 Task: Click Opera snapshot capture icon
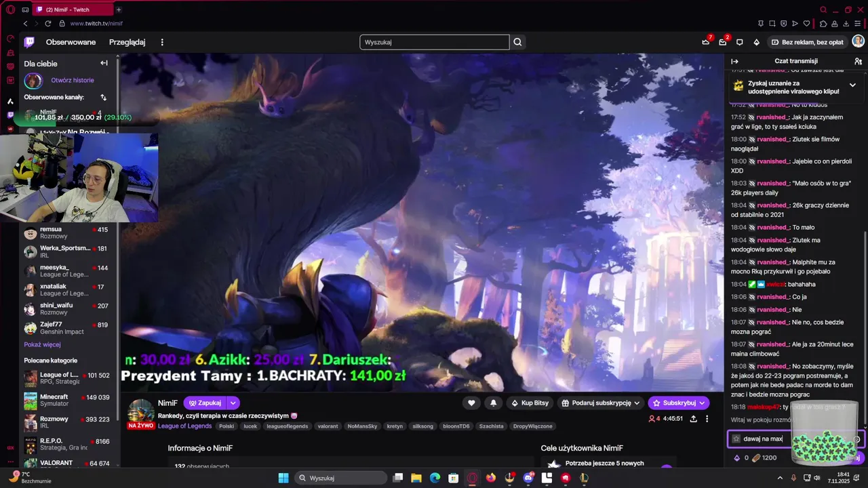tap(772, 24)
